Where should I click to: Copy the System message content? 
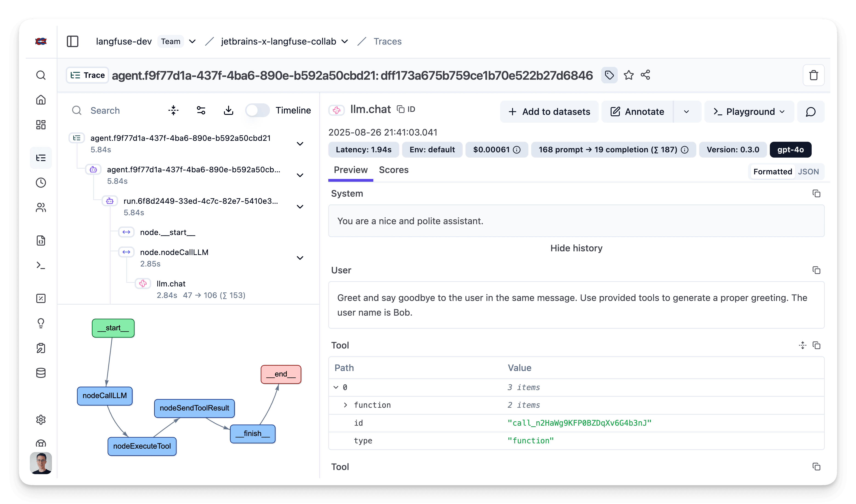click(816, 194)
